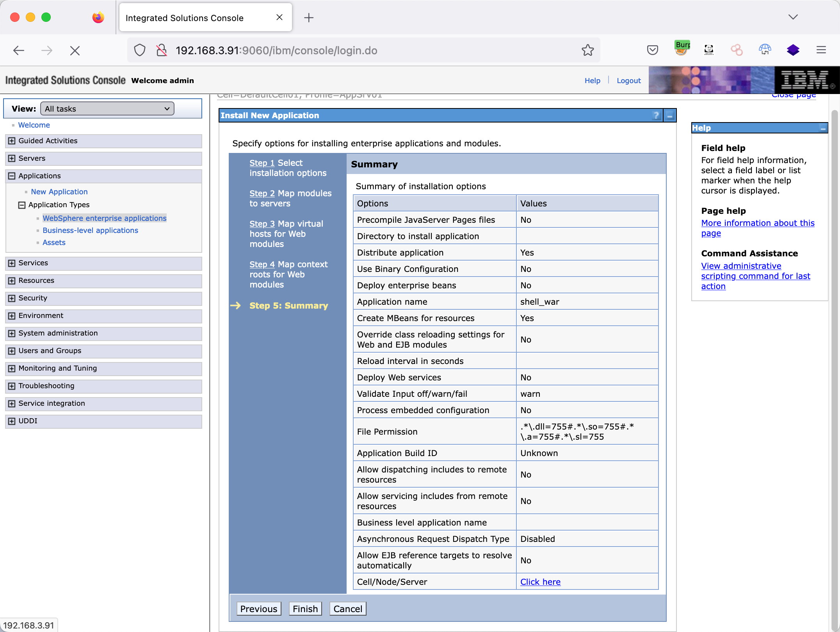
Task: Stop page loading with X button
Action: point(75,51)
